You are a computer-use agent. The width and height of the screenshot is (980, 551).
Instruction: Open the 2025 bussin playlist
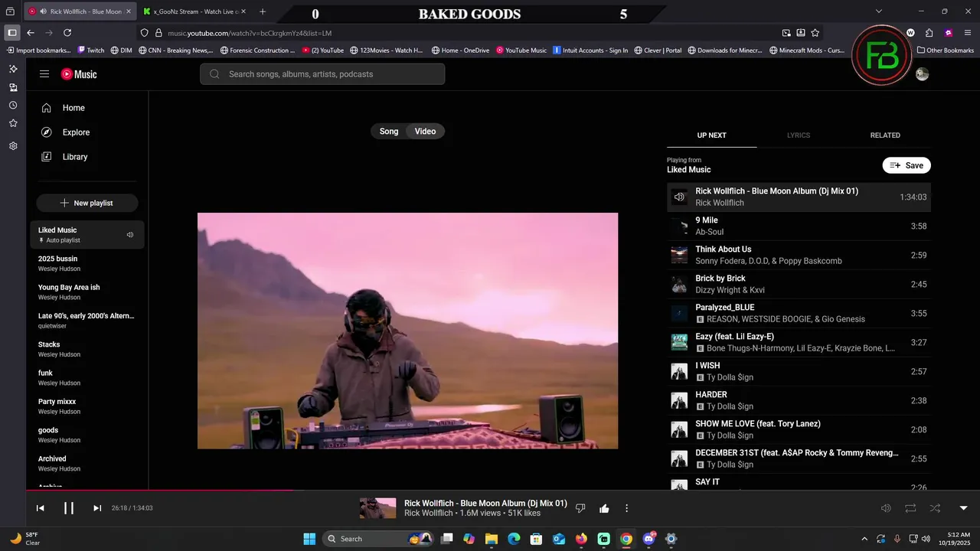(87, 263)
